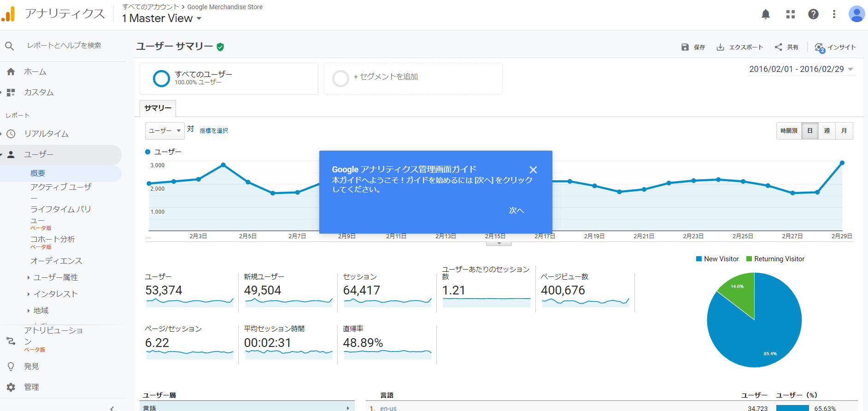Open the 1 Master View selector

coord(162,18)
